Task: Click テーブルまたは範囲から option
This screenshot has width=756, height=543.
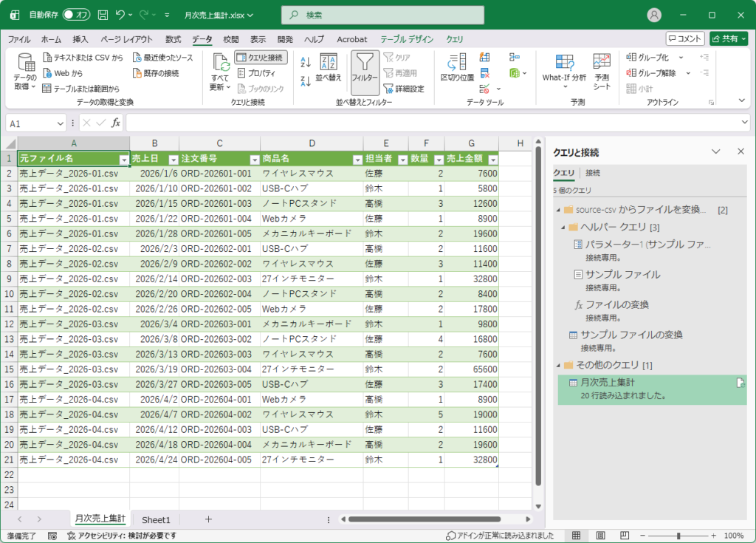Action: tap(80, 89)
